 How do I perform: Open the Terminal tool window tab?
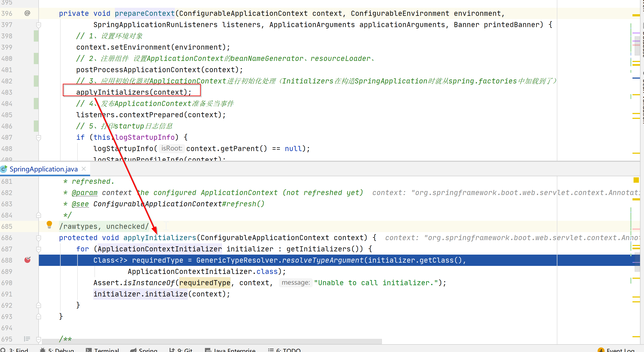pos(102,350)
